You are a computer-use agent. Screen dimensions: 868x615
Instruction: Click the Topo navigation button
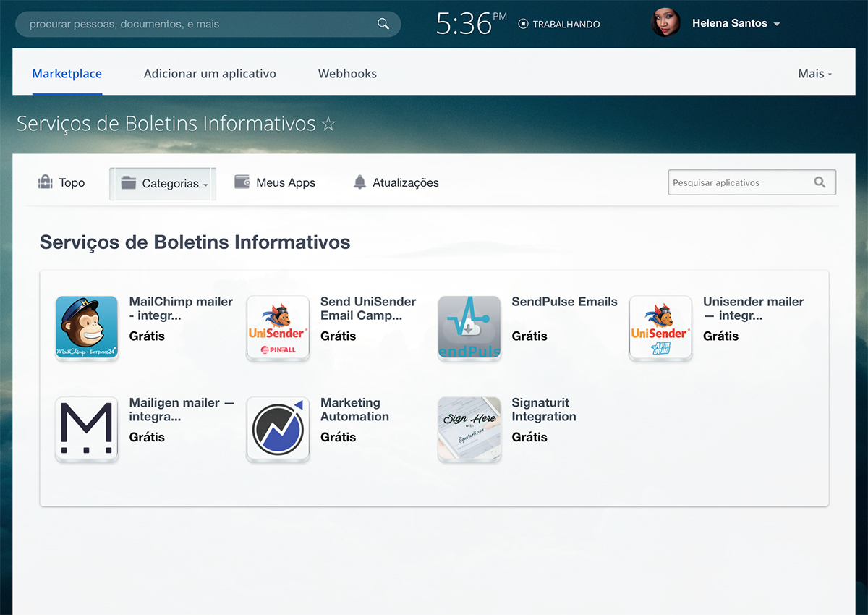coord(61,182)
